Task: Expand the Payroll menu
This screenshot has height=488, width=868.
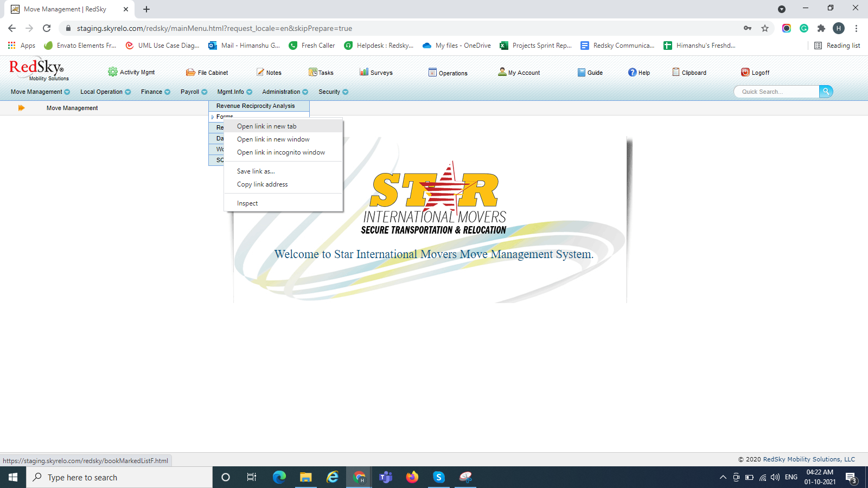Action: click(x=194, y=92)
